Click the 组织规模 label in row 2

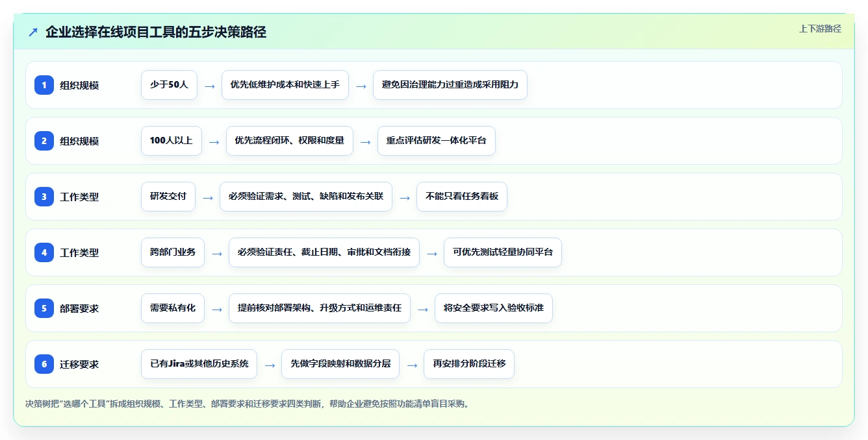[x=79, y=141]
